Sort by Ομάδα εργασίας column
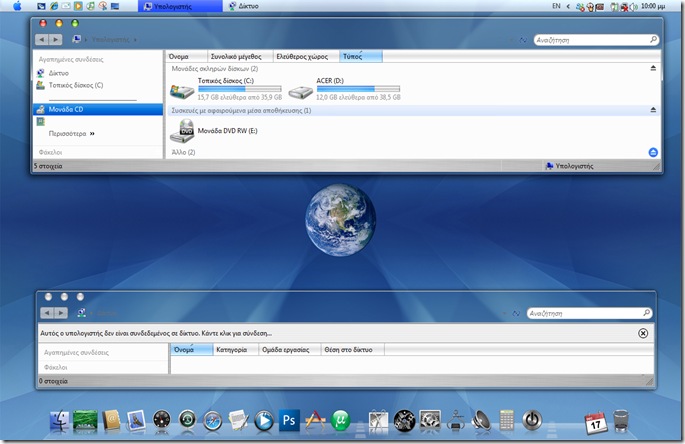 click(x=290, y=350)
